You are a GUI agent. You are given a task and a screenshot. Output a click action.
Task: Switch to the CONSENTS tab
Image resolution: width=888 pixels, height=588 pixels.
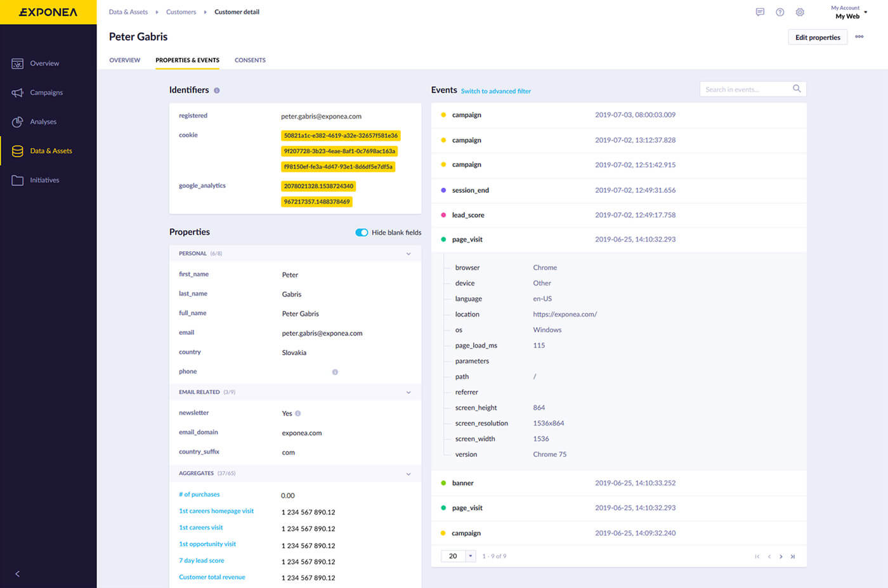[x=250, y=60]
